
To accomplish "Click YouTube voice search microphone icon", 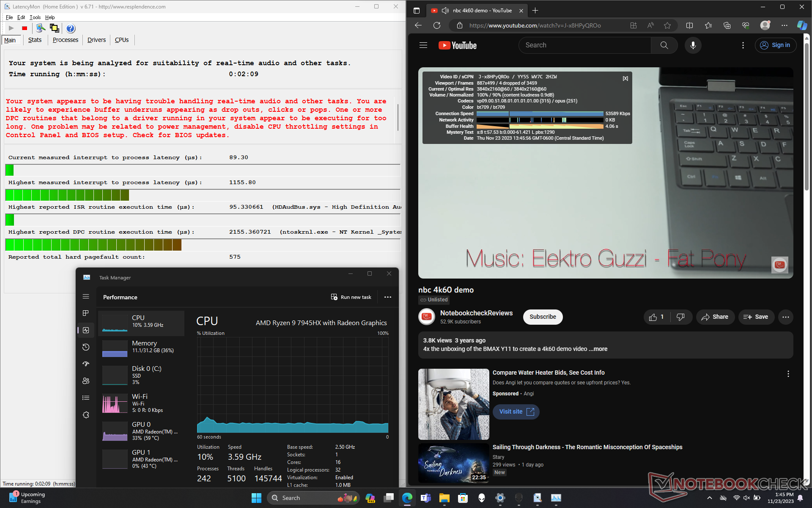I will coord(693,45).
